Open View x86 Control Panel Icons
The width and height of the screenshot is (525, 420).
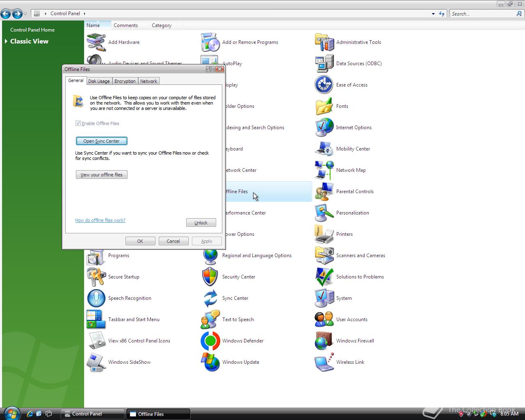point(96,341)
